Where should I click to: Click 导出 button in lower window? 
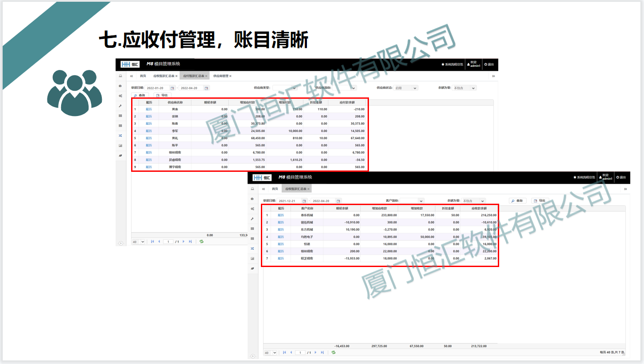pyautogui.click(x=540, y=201)
